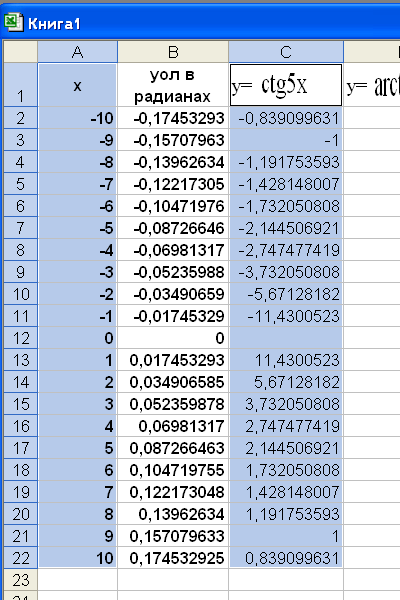Select column B header

click(x=173, y=52)
